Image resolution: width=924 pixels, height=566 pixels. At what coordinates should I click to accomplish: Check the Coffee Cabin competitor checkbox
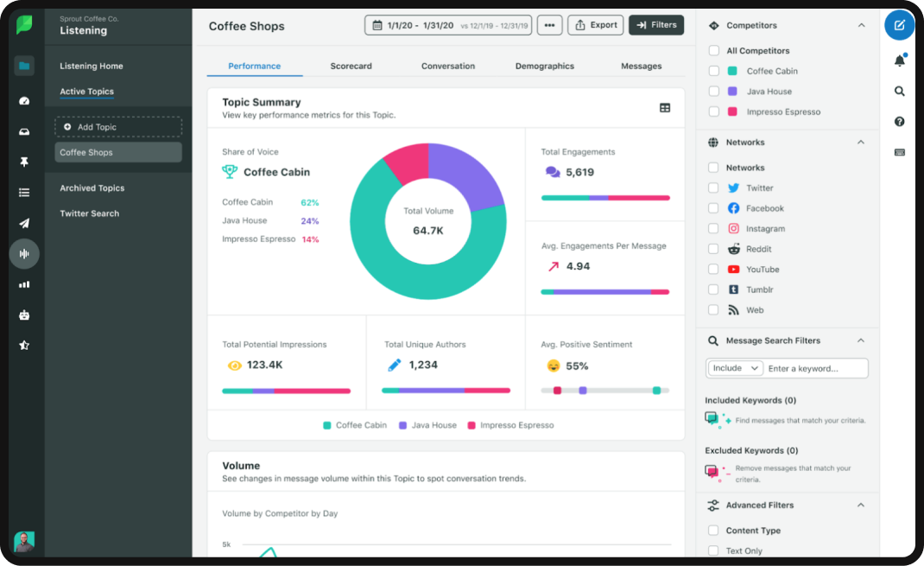(713, 71)
